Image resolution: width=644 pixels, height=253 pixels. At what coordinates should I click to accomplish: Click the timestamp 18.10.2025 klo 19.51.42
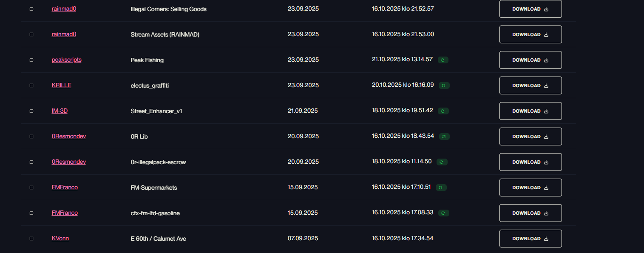coord(403,110)
